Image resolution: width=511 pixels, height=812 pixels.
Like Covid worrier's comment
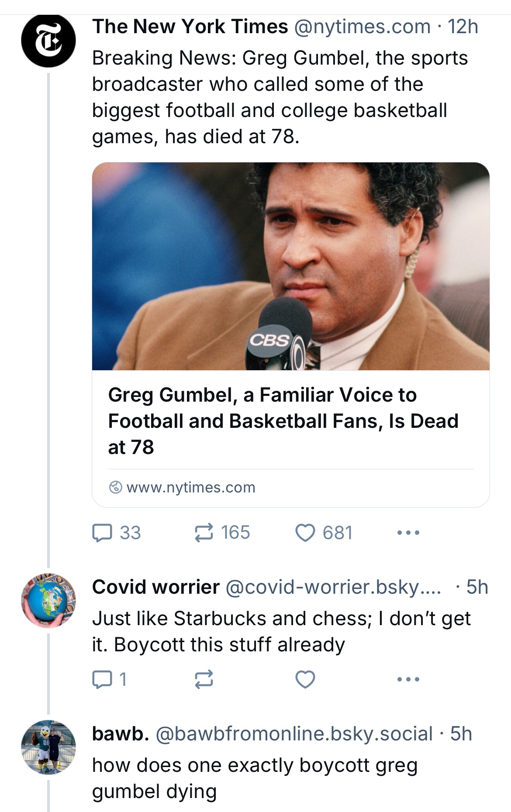pos(305,679)
